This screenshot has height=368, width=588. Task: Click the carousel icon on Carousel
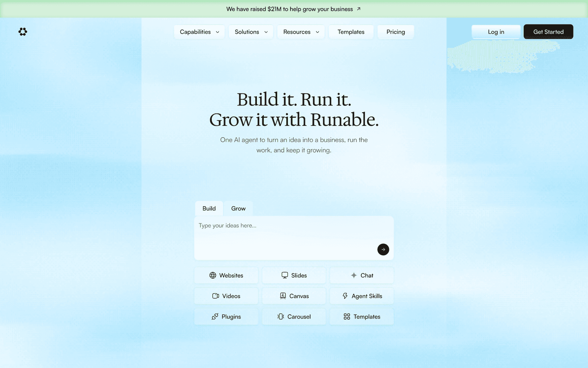click(281, 317)
